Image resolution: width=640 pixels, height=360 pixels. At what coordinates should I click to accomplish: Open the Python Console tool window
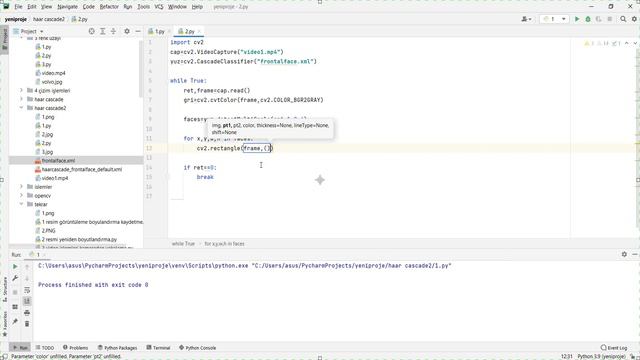point(198,348)
